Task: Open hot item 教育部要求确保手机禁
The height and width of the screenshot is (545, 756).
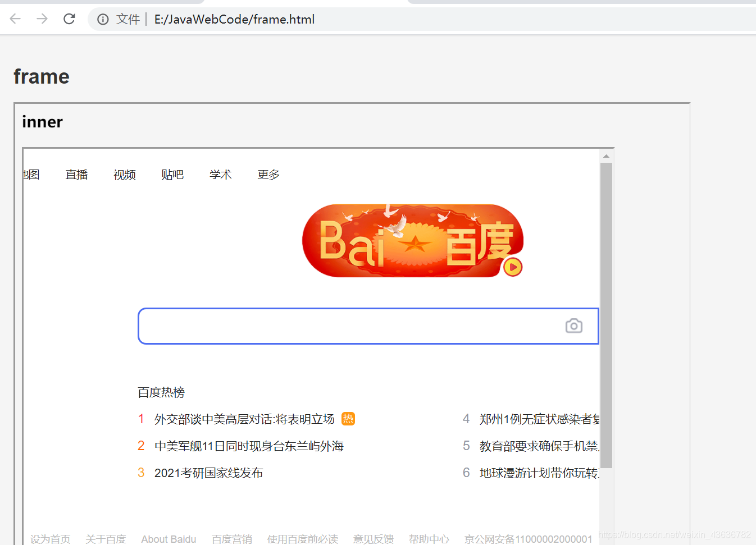Action: [539, 446]
